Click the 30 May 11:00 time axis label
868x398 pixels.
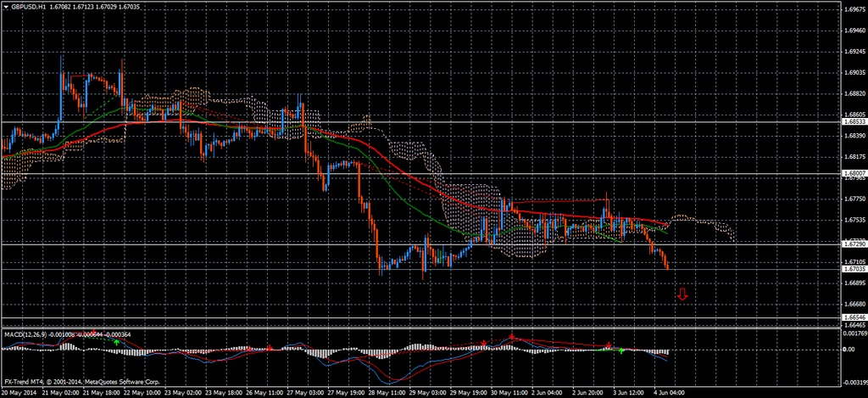(509, 393)
